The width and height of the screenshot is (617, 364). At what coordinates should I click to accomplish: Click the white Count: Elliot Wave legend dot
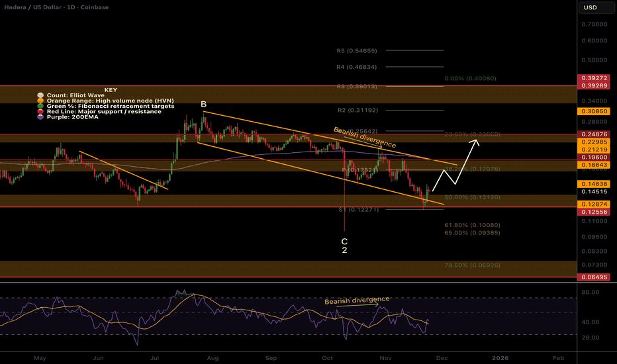tap(42, 96)
